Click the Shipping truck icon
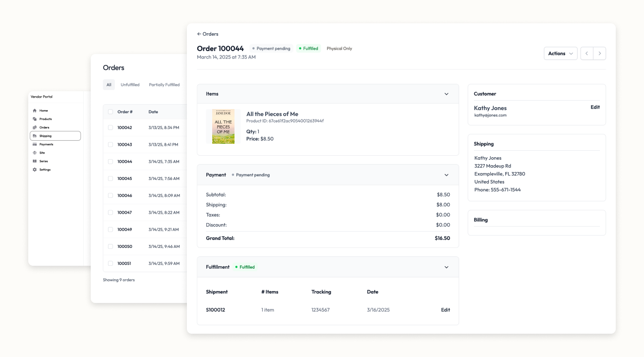 point(35,135)
